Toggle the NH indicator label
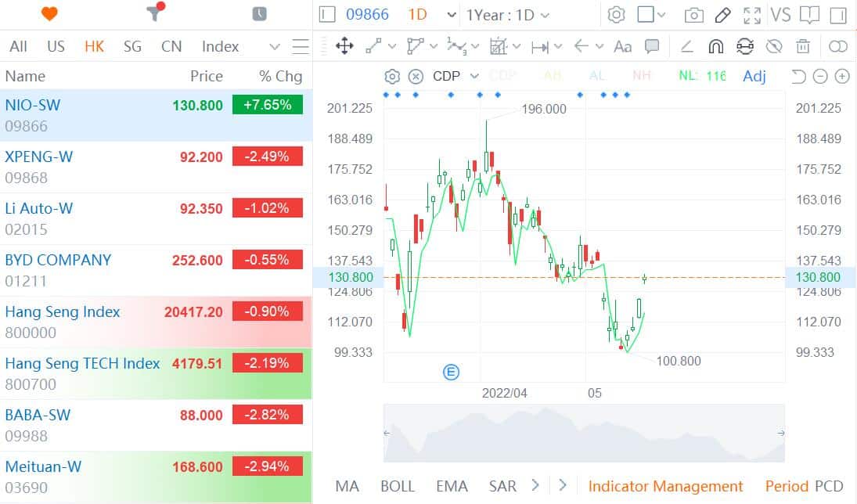The width and height of the screenshot is (857, 504). [641, 76]
